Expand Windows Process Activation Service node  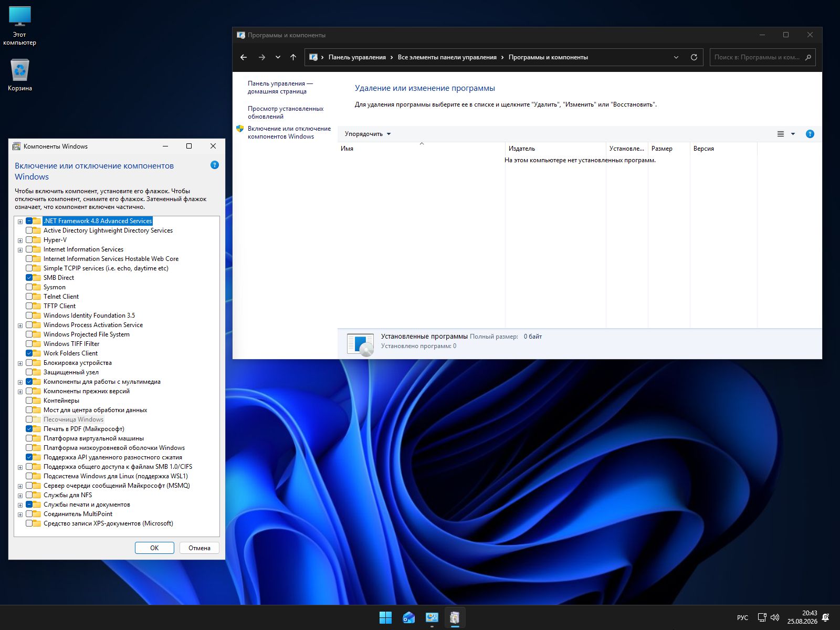(20, 325)
